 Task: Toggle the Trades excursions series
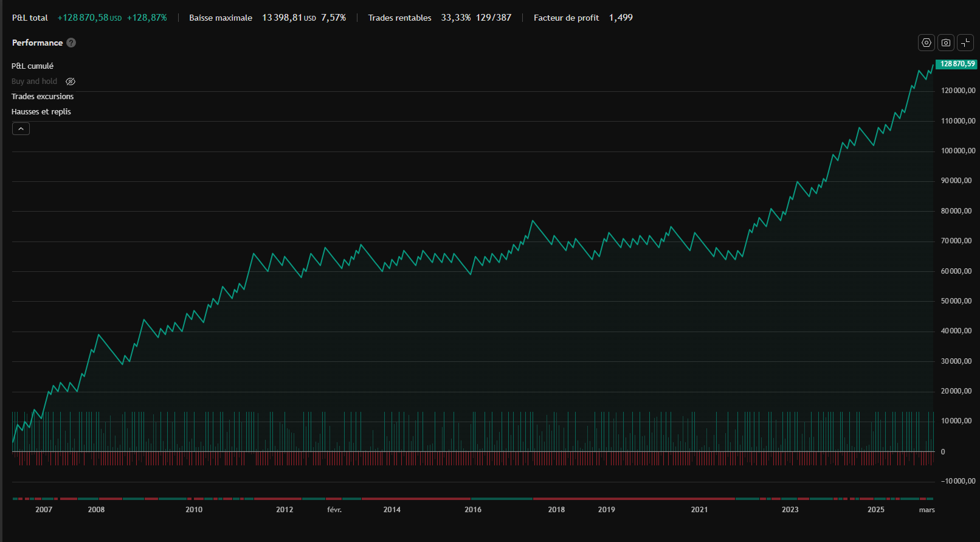[43, 97]
